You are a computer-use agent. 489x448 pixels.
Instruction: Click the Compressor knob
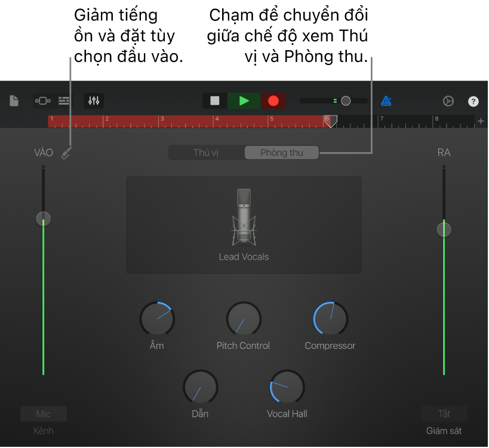point(331,319)
